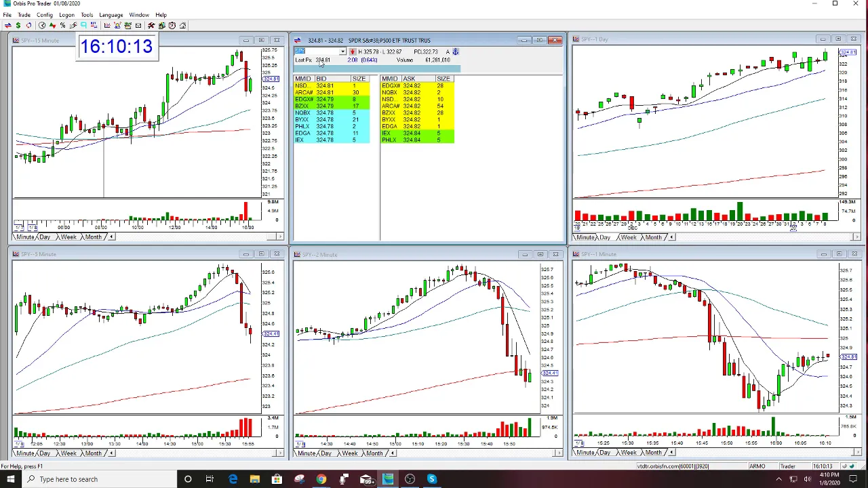Select Minute tab in SPY 1 Day chart
The image size is (868, 488).
(585, 238)
